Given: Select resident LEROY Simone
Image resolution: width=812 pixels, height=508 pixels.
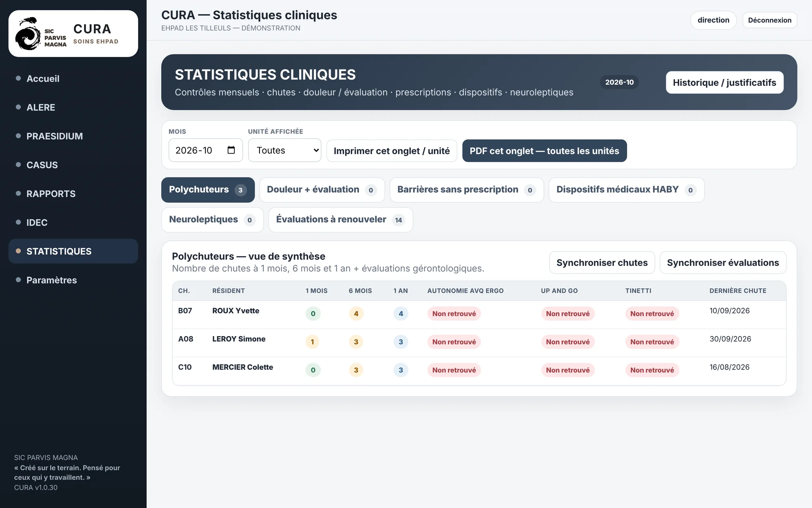Looking at the screenshot, I should coord(239,339).
